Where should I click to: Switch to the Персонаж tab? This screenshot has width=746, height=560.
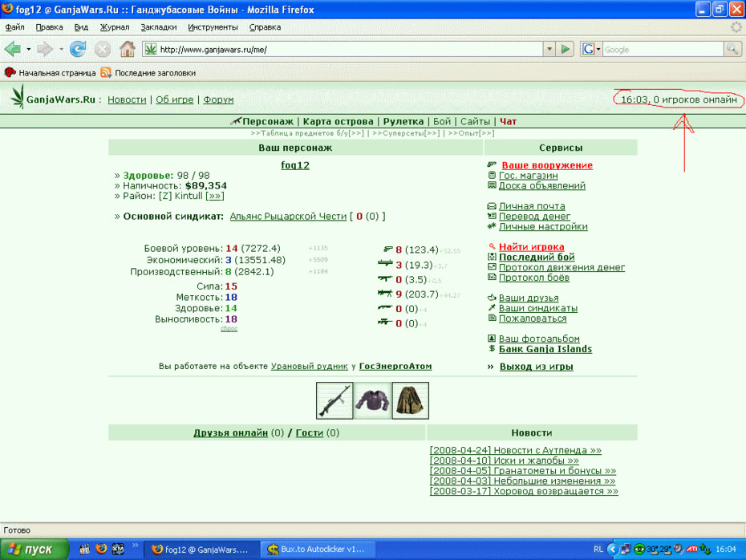click(x=267, y=121)
